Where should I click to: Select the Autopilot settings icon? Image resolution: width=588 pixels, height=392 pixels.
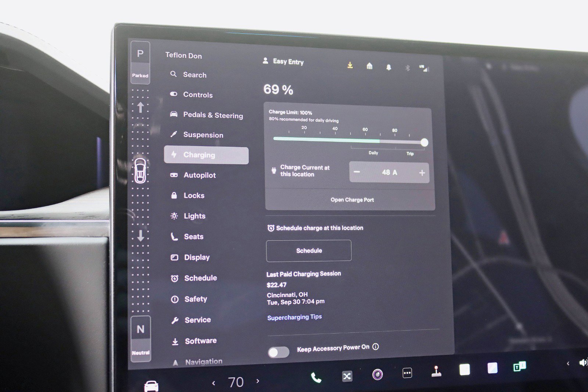click(174, 175)
